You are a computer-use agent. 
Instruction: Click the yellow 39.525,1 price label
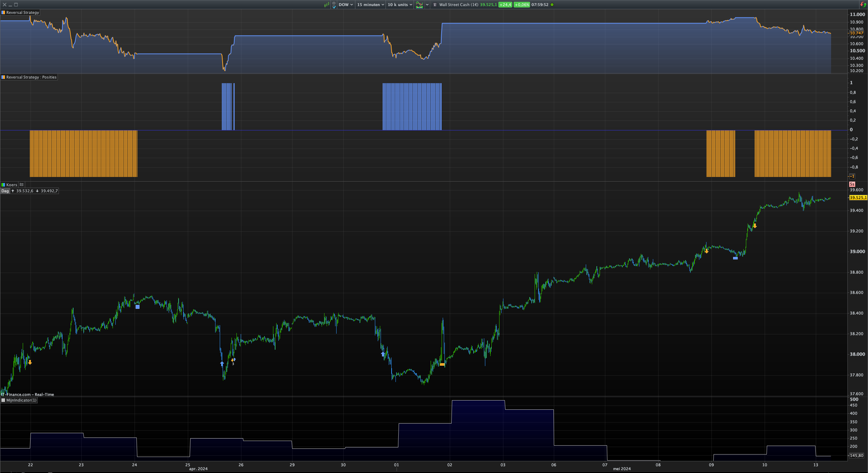click(858, 198)
